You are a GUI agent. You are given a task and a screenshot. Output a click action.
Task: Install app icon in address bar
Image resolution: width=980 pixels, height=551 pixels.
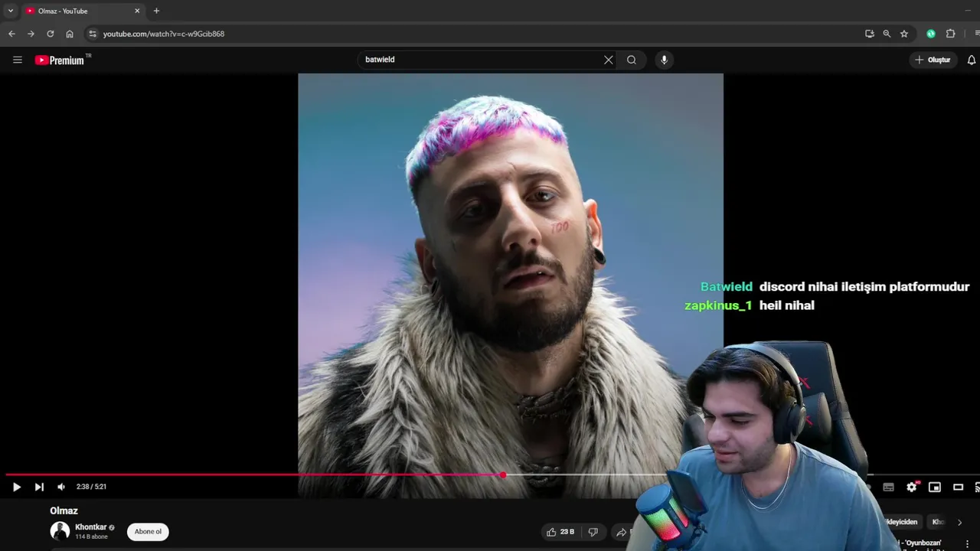click(x=870, y=34)
